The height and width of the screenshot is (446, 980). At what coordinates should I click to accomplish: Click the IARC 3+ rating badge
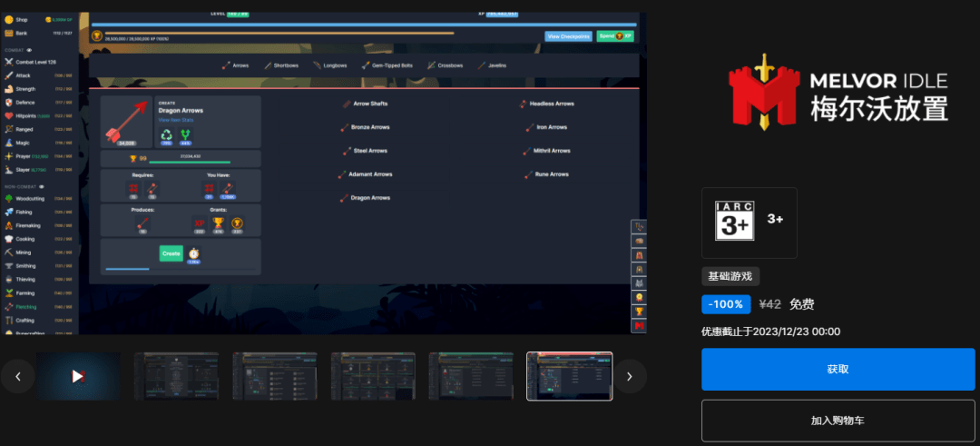click(736, 219)
